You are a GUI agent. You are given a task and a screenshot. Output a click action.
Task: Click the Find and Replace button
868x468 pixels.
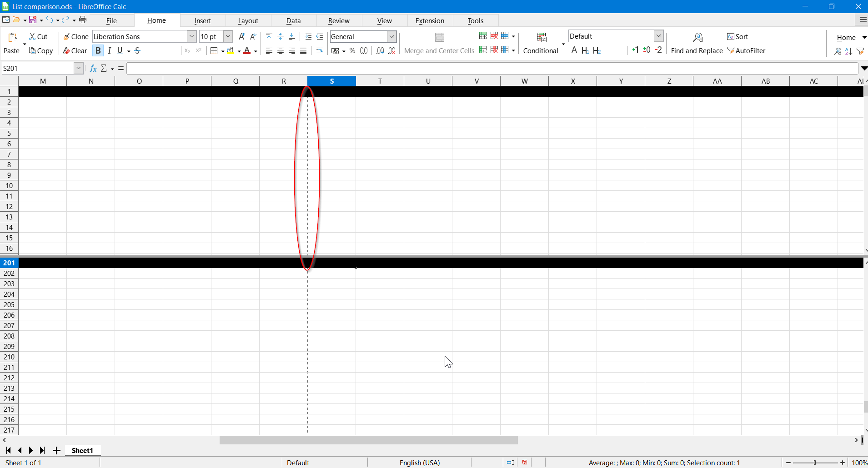point(697,44)
